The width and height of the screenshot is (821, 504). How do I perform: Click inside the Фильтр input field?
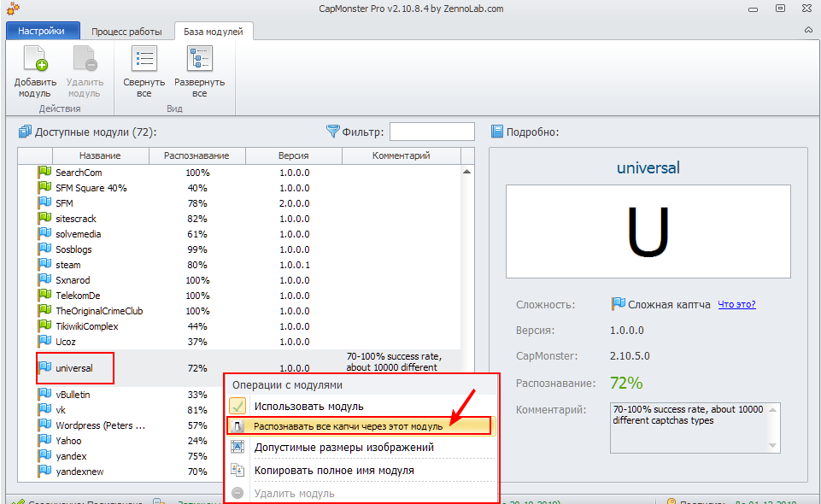pos(432,132)
